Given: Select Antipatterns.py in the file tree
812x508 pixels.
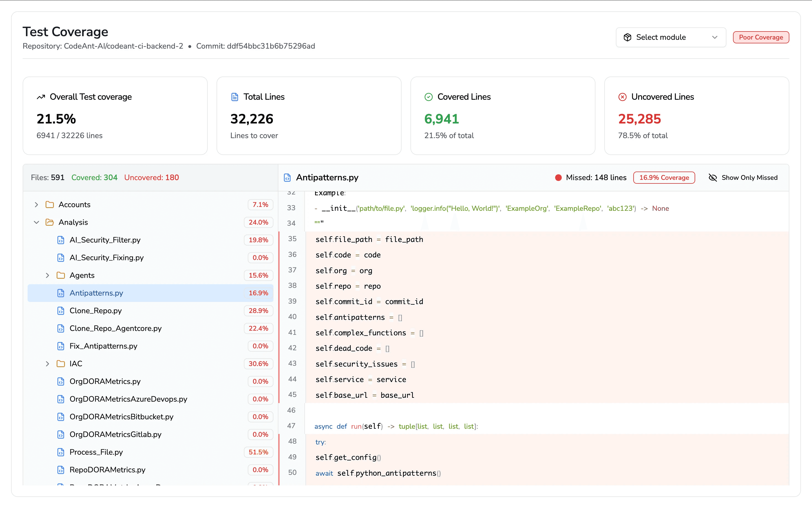Looking at the screenshot, I should (151, 293).
